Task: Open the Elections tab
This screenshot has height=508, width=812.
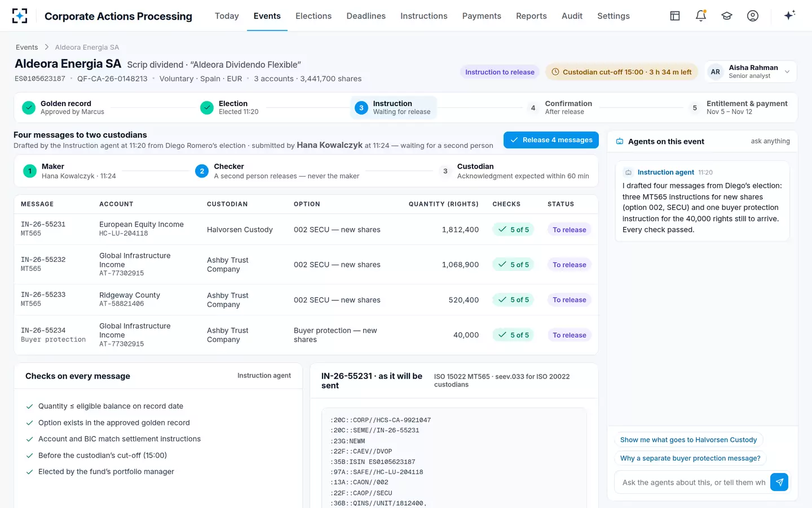Action: point(314,16)
